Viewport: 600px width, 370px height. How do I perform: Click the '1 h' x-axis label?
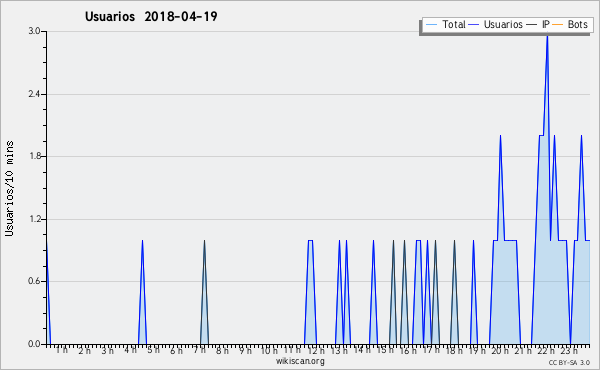point(62,350)
